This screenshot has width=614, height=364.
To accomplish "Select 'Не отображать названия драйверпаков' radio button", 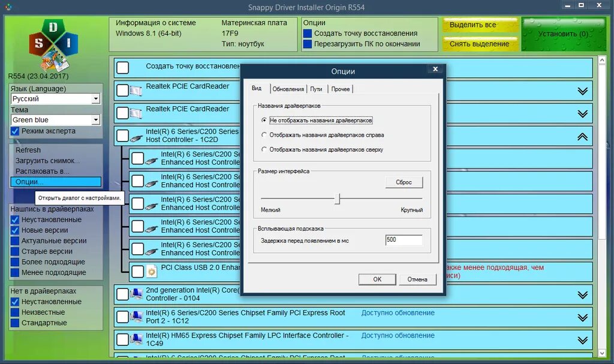I will pos(264,121).
